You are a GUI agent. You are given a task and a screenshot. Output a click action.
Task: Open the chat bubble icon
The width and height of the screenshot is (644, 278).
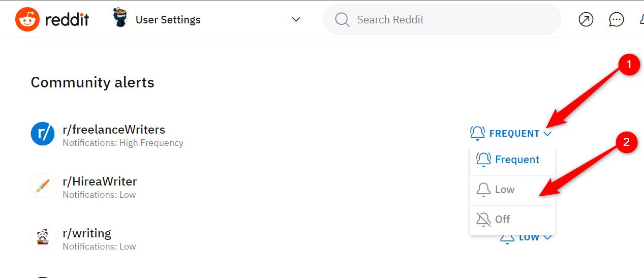pos(616,20)
